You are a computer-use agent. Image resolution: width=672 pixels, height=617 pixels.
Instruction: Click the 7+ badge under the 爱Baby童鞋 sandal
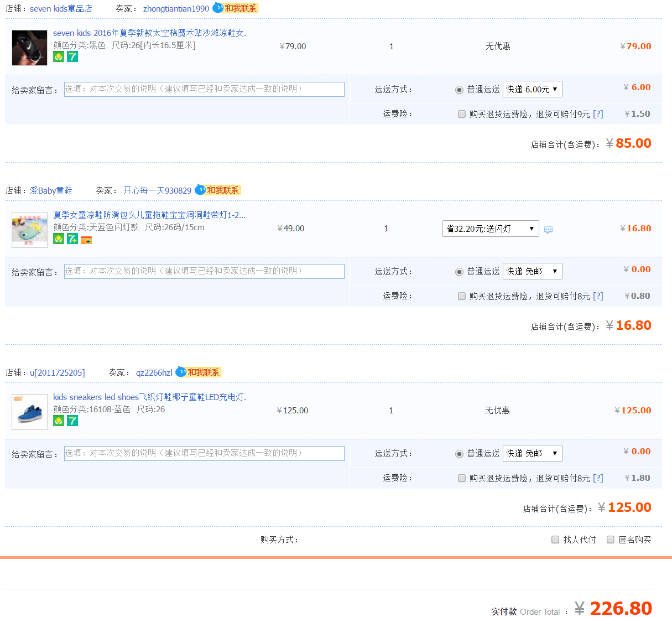72,238
